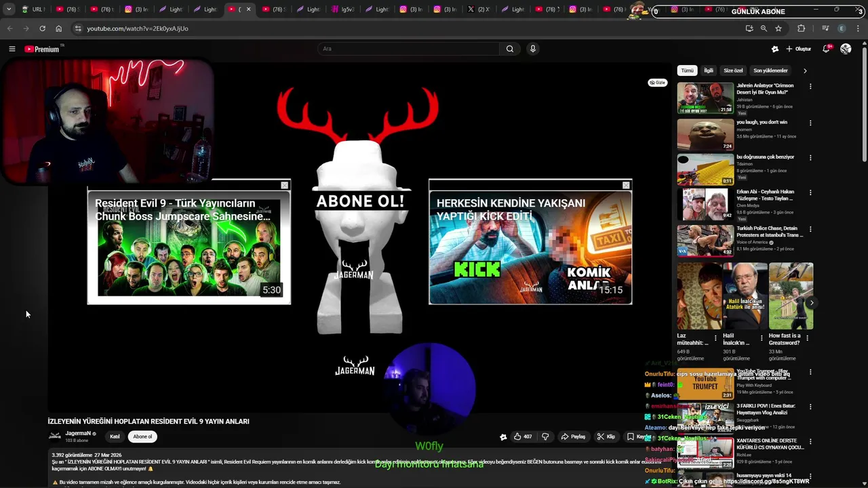
Task: Open the browser home page button
Action: click(58, 28)
